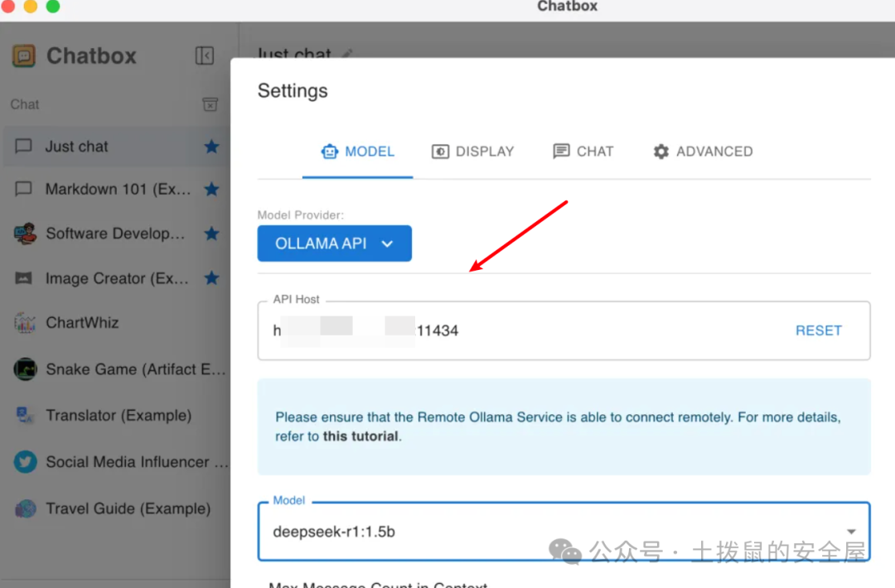The image size is (895, 588).
Task: Click the ADVANCED tab's gear icon
Action: click(x=661, y=151)
